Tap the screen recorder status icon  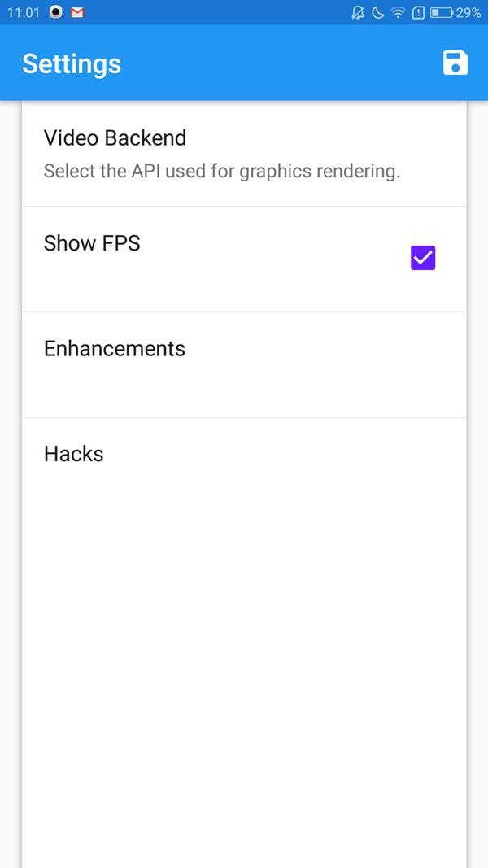55,12
